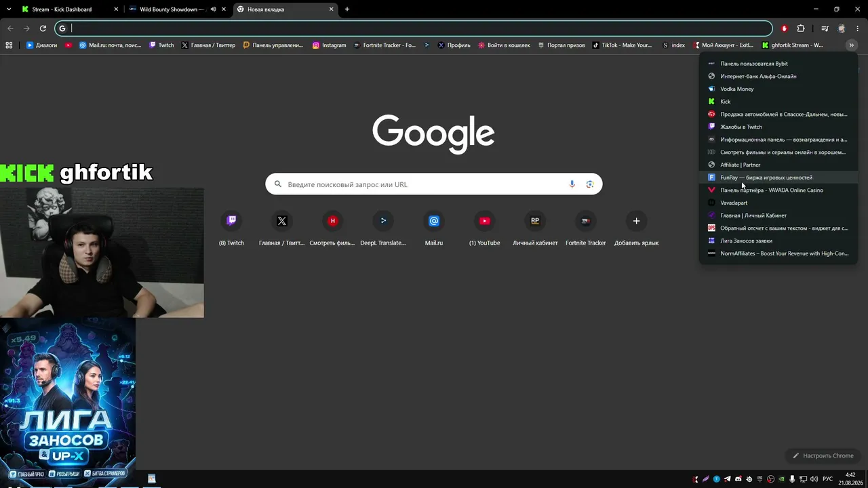Open the volume speaker tray icon

coord(813,479)
